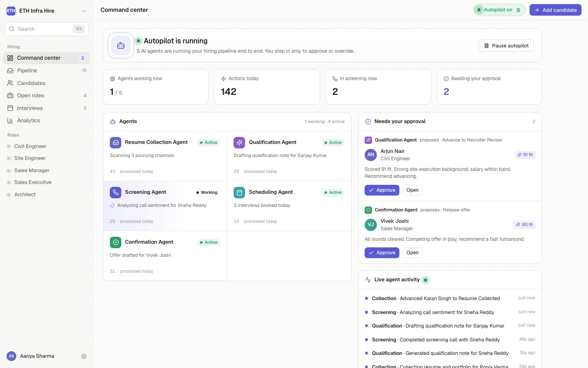Click the Scanning 3 sourcing channels text

[142, 155]
